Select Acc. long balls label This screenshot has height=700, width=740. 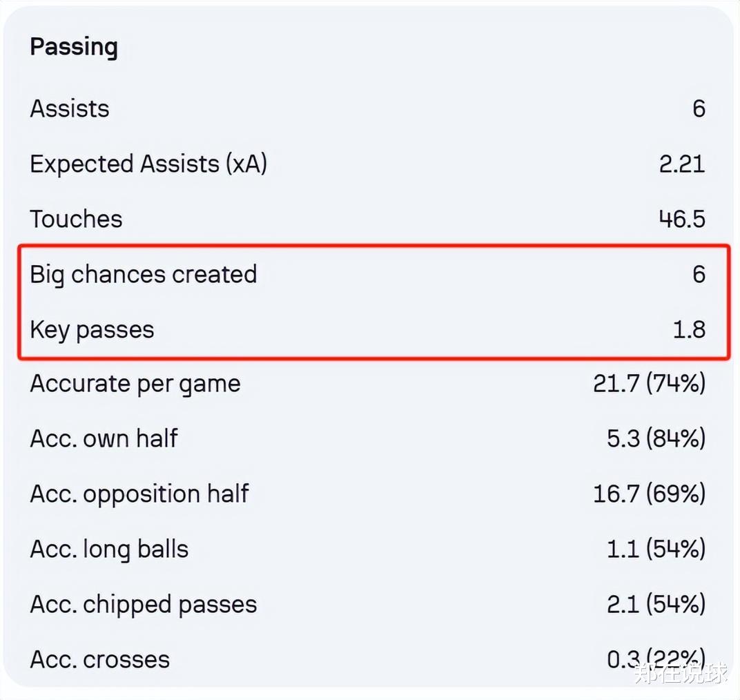(110, 550)
